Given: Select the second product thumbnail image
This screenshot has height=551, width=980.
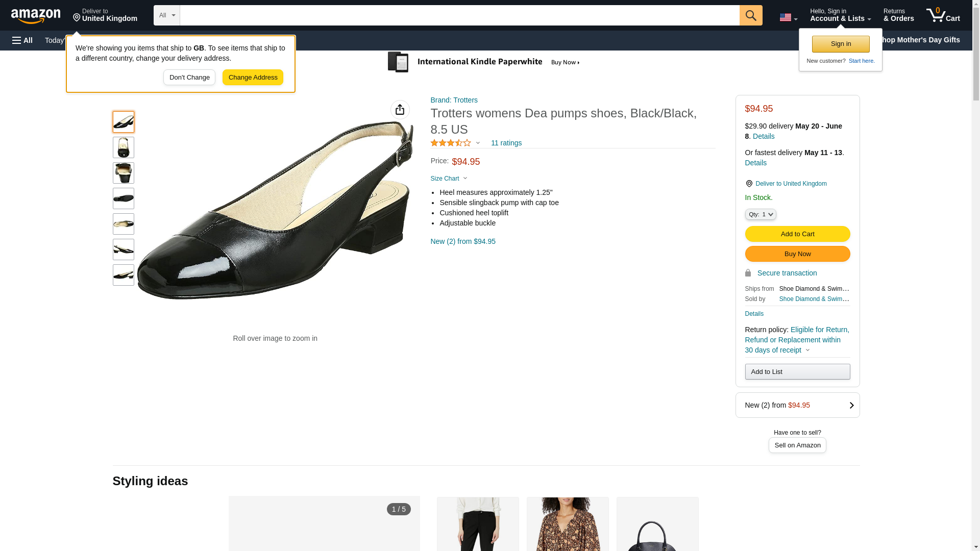Looking at the screenshot, I should tap(124, 147).
